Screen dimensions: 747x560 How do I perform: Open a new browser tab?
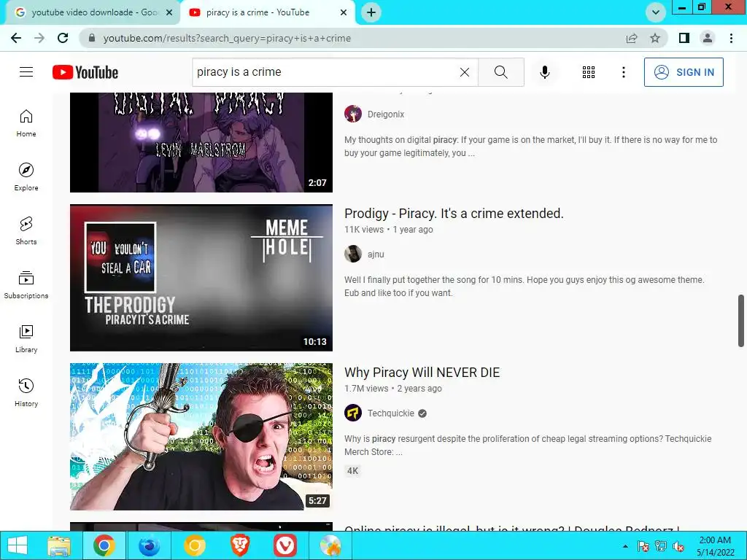(x=371, y=12)
